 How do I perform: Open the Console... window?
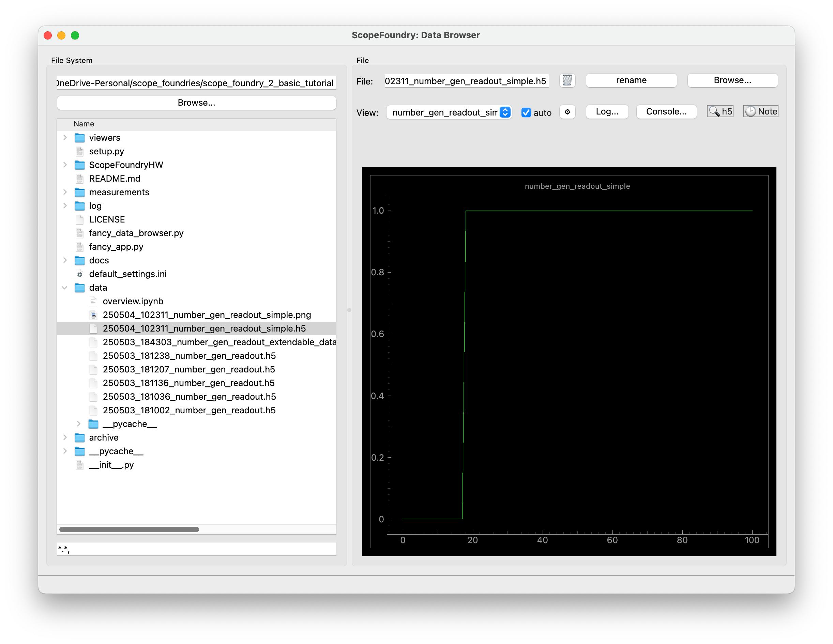[666, 112]
